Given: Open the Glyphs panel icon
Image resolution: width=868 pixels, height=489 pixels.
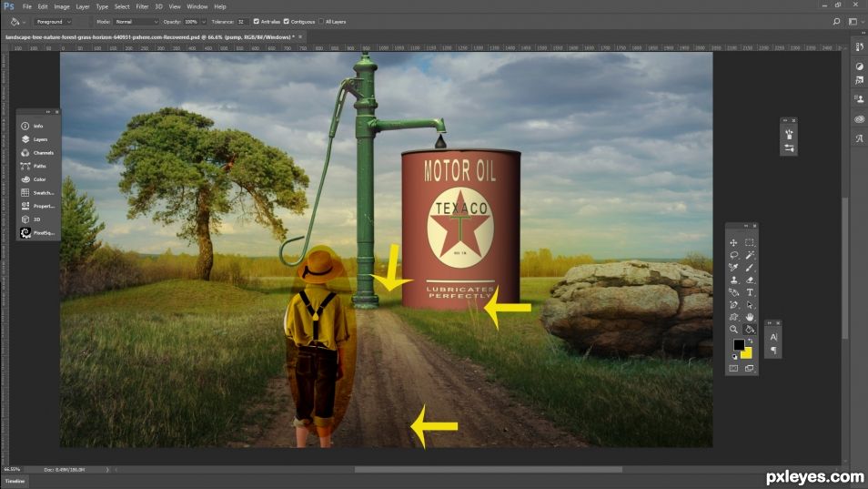Looking at the screenshot, I should pos(859,138).
